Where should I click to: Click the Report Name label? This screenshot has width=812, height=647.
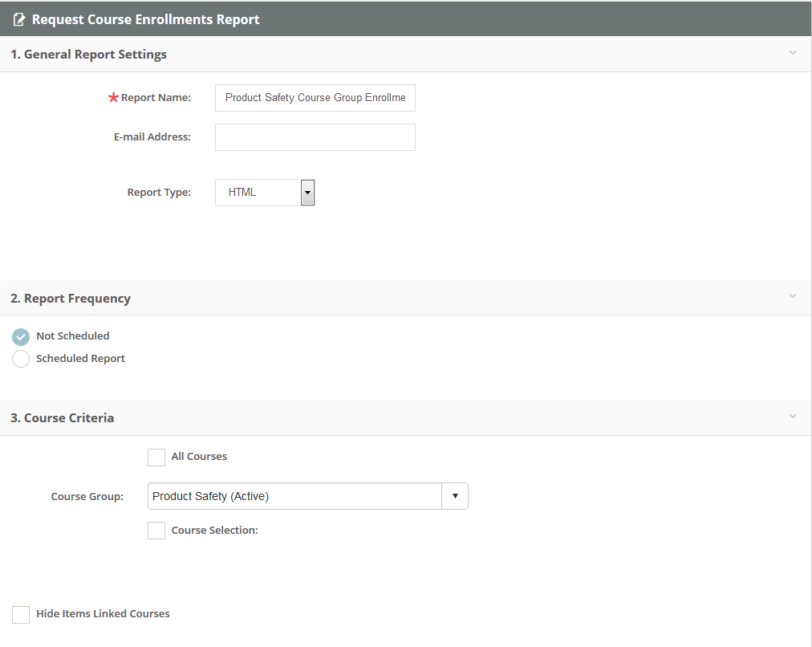154,97
